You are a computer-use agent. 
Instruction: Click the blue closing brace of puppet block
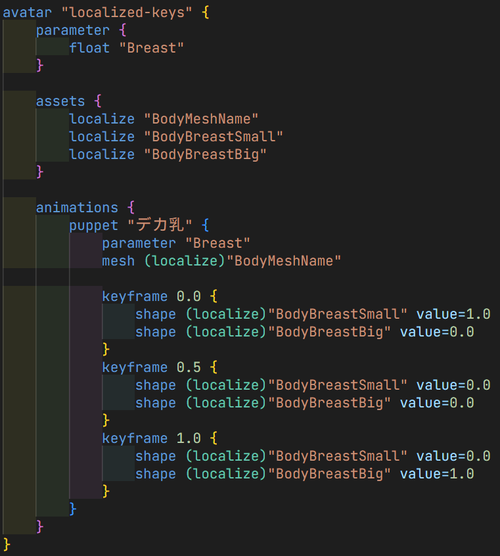coord(73,509)
